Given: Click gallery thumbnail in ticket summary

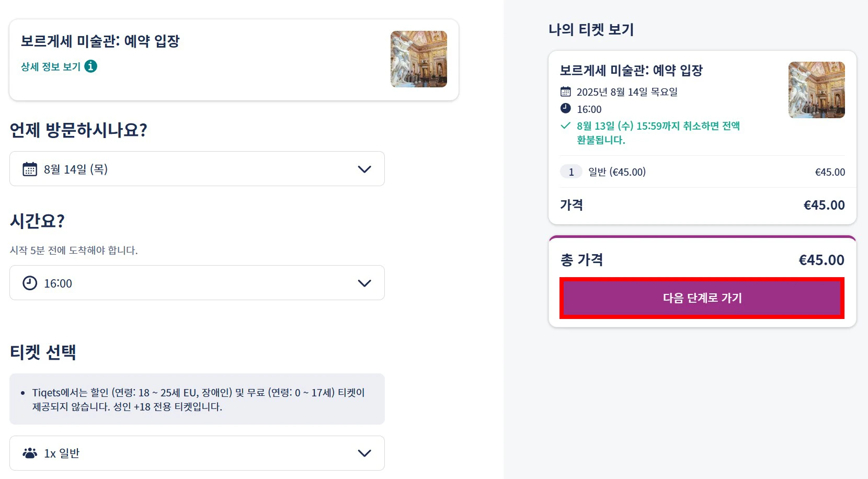Looking at the screenshot, I should 816,90.
